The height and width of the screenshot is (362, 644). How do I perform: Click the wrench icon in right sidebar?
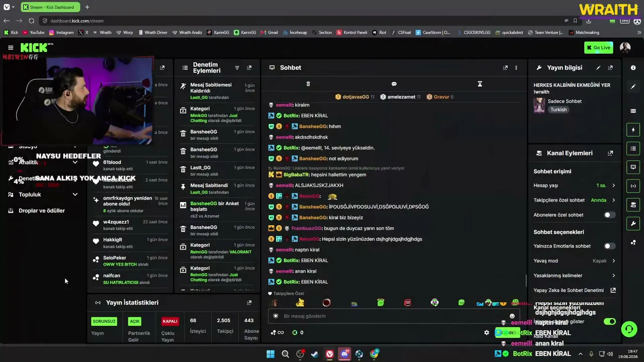(633, 223)
